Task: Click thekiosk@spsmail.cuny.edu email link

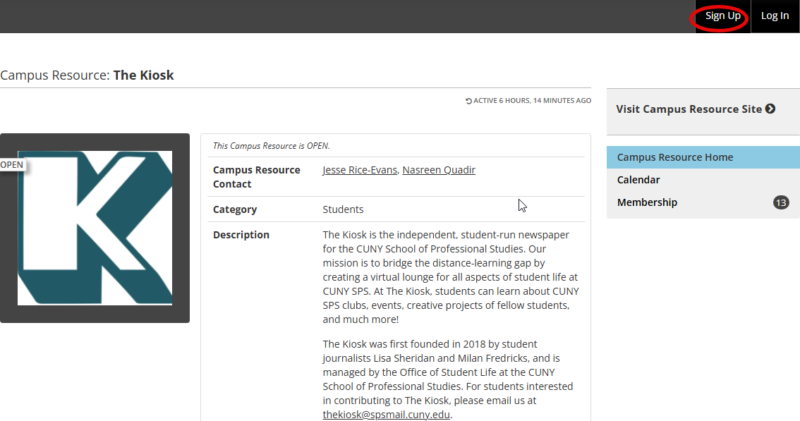Action: [386, 414]
